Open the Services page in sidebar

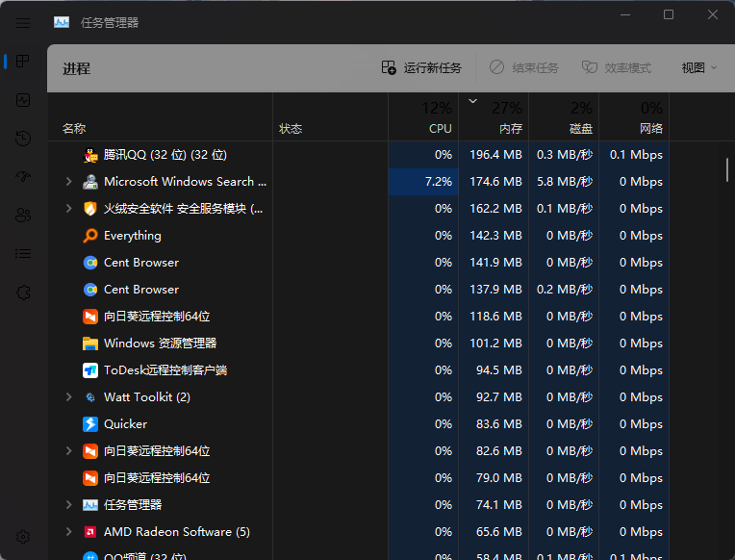(23, 293)
